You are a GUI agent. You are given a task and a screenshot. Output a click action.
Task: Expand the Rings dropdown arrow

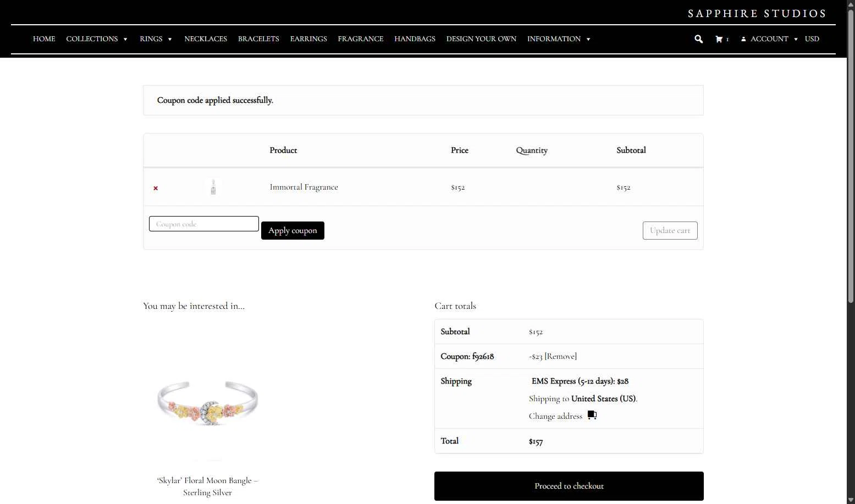click(x=170, y=40)
